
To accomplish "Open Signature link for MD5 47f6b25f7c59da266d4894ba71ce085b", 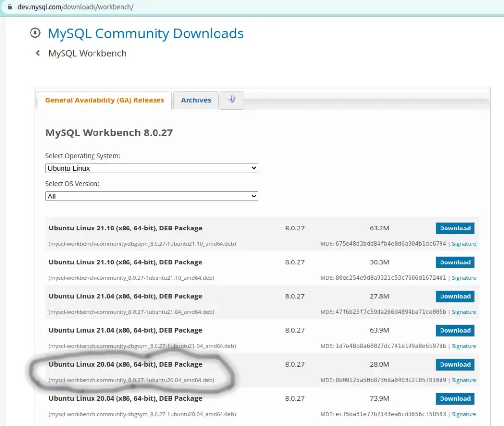I will (464, 312).
